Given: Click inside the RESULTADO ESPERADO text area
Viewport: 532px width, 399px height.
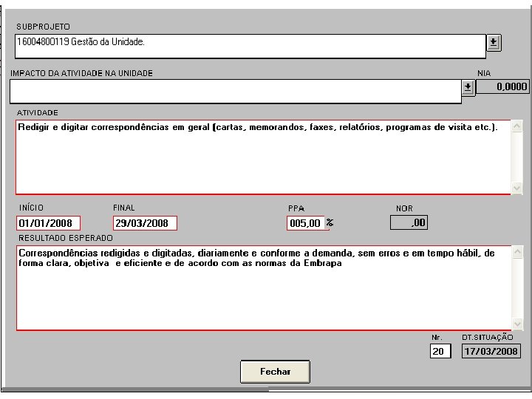Looking at the screenshot, I should pos(264,287).
